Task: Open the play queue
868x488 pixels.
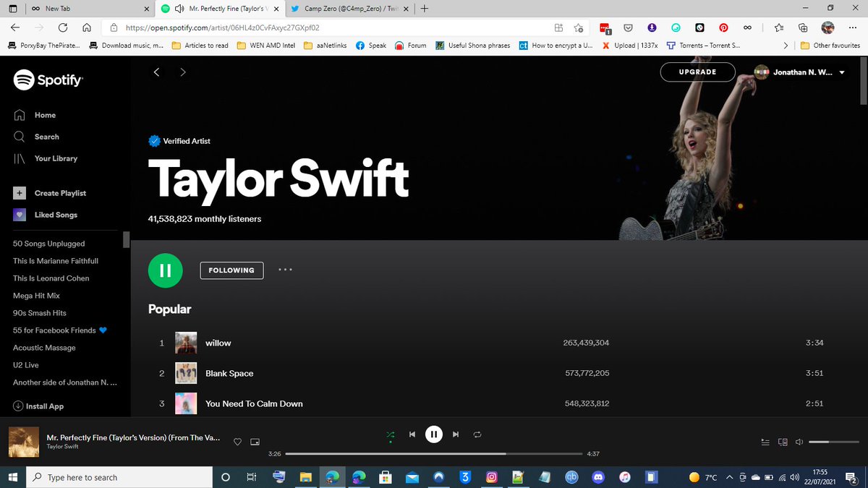Action: (x=766, y=442)
